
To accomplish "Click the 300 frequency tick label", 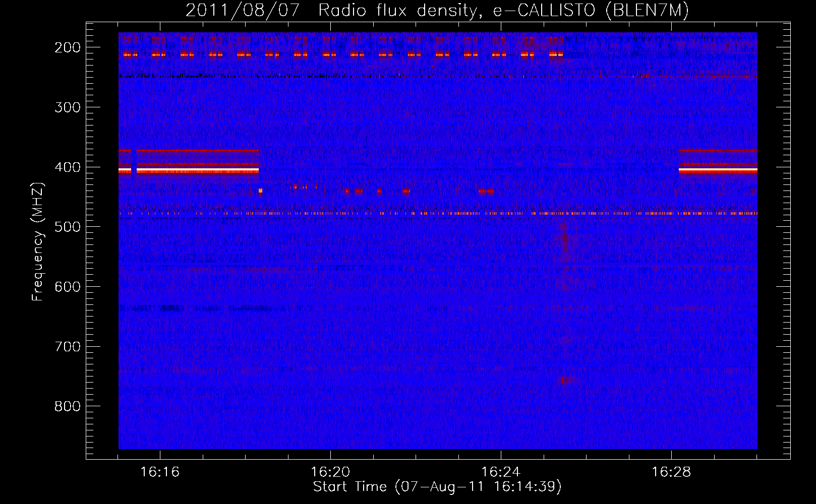I will pyautogui.click(x=68, y=107).
